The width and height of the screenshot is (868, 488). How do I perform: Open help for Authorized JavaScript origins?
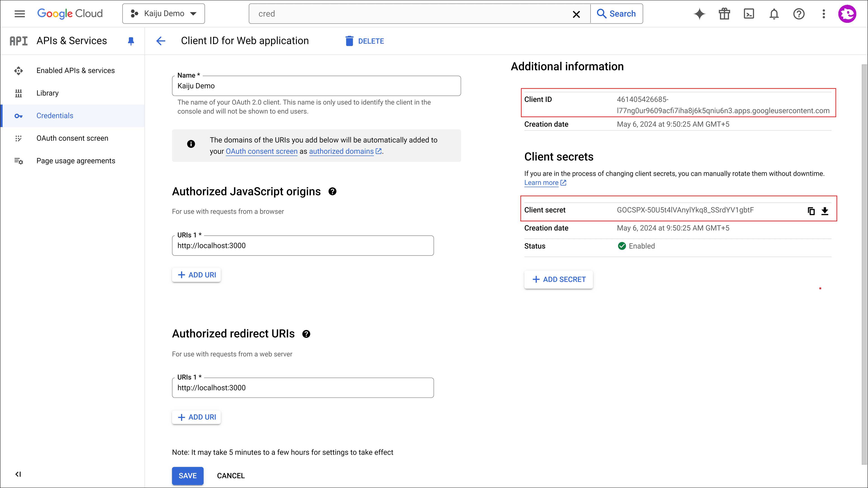[x=332, y=191]
